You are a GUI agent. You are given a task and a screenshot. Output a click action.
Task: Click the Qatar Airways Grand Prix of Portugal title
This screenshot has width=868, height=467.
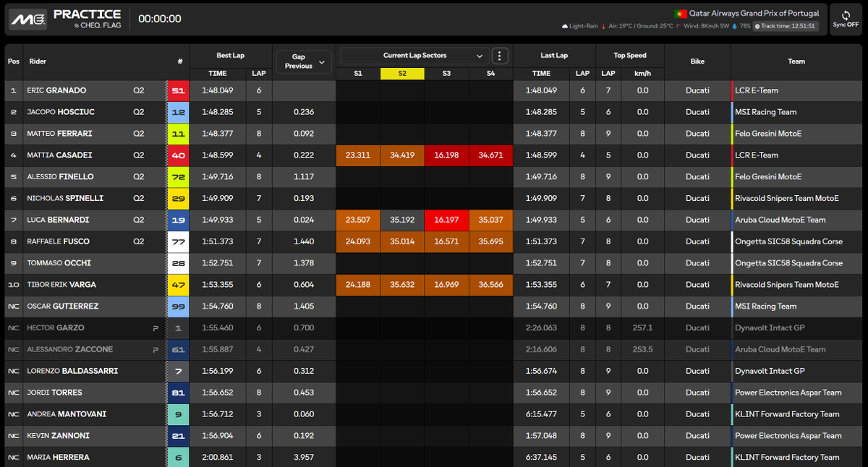[x=755, y=14]
